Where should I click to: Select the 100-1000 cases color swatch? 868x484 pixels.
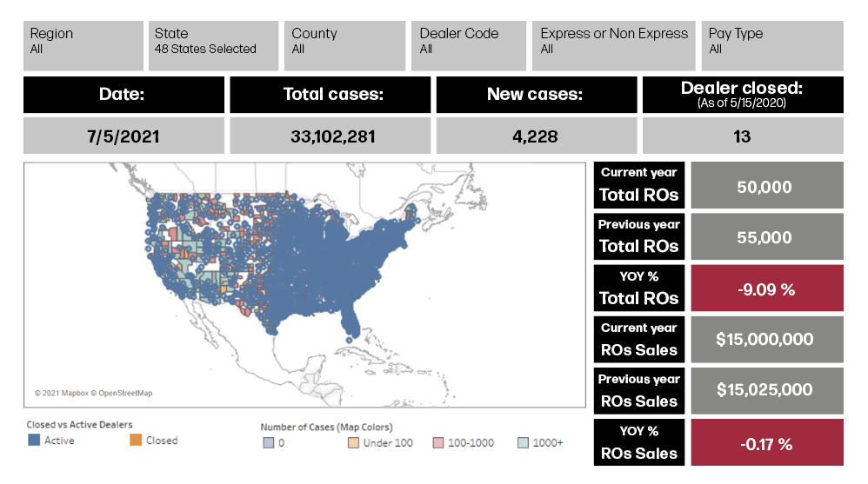point(439,443)
